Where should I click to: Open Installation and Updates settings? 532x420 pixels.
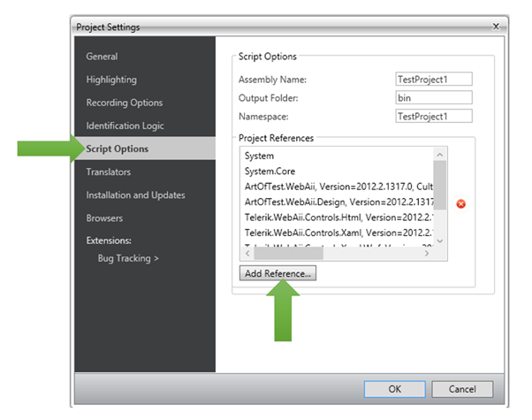[x=135, y=195]
